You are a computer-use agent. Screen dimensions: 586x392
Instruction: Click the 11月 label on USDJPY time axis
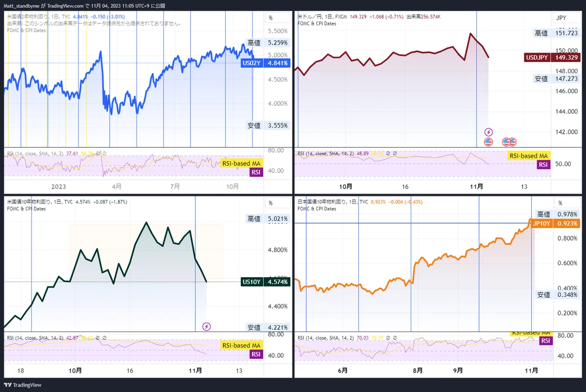477,186
